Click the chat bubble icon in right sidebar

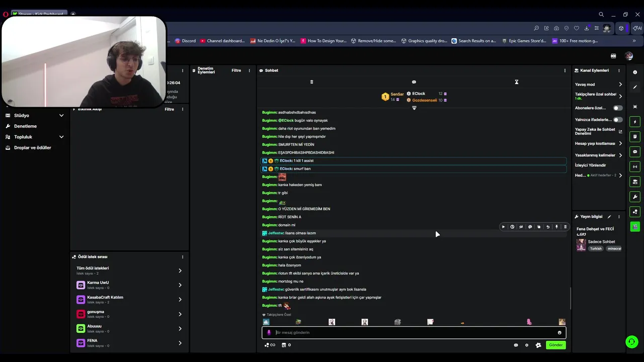point(635,151)
